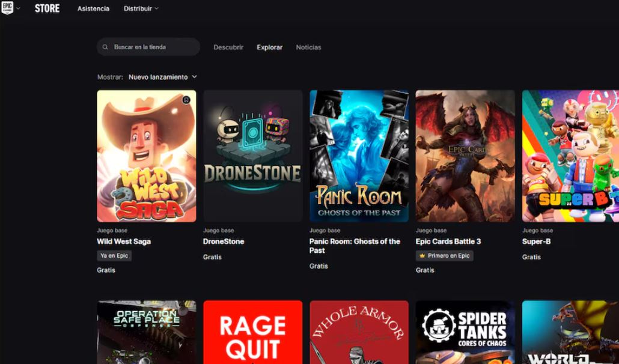Open the DroneStone title link
This screenshot has height=364, width=619.
pos(224,241)
